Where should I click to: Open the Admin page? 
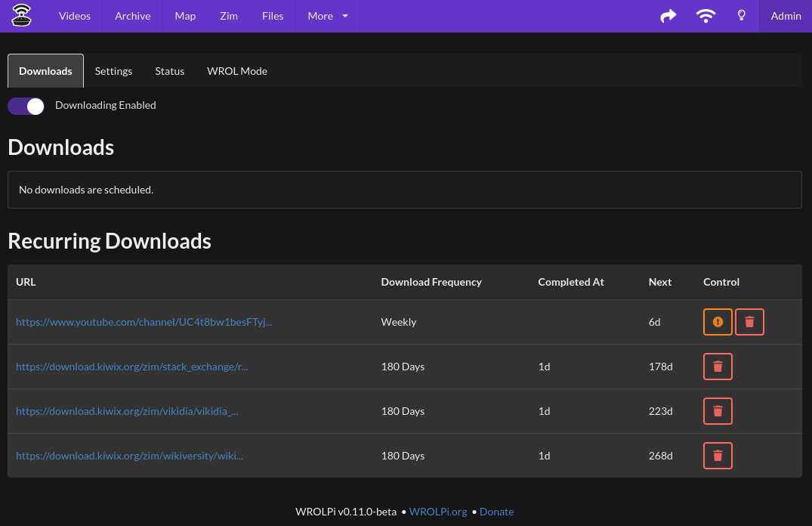(x=786, y=16)
